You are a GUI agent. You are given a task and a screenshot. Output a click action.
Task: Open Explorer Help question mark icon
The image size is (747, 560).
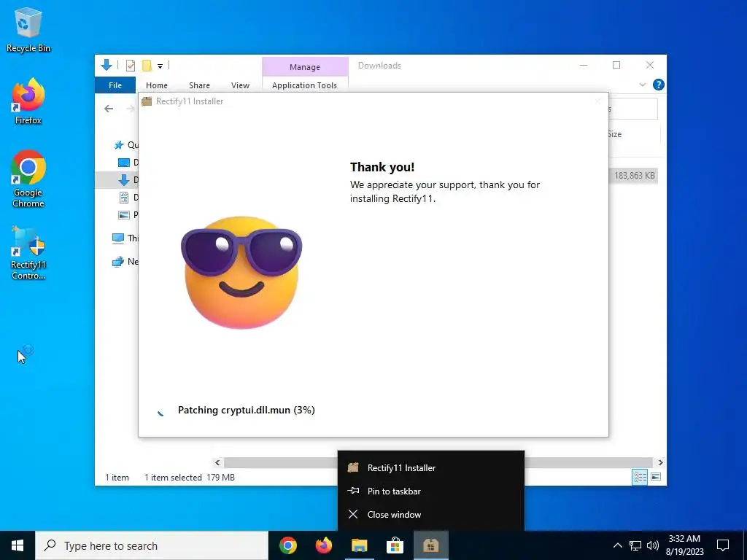coord(659,85)
